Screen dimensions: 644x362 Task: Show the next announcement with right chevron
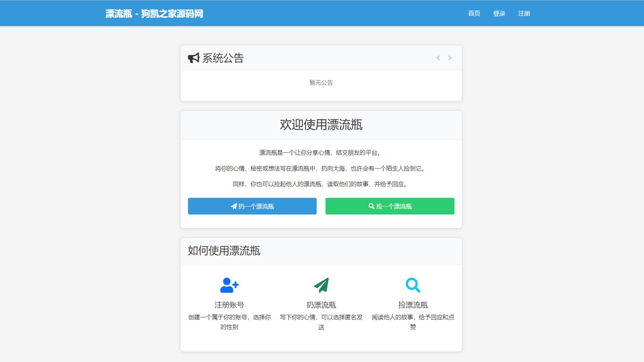point(450,58)
